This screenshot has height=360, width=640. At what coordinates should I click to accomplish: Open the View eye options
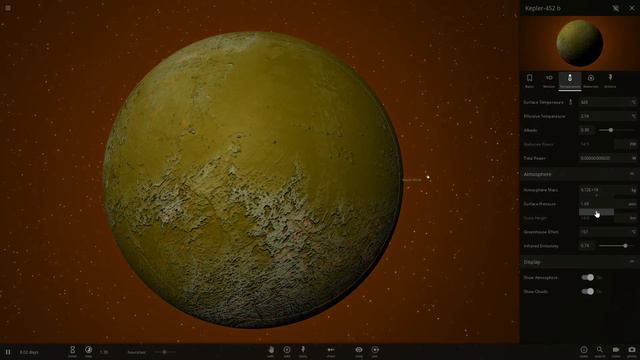point(359,351)
